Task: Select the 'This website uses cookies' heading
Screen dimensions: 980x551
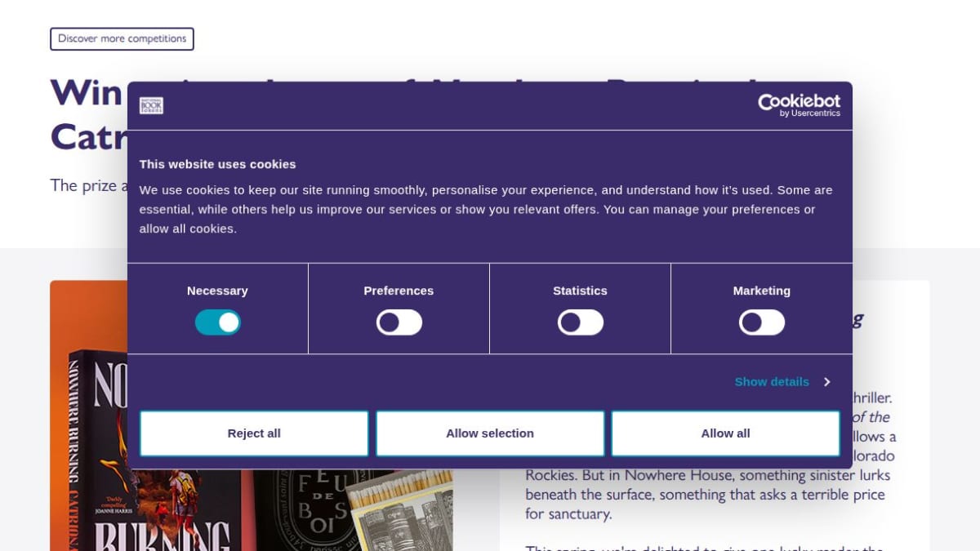Action: click(x=217, y=164)
